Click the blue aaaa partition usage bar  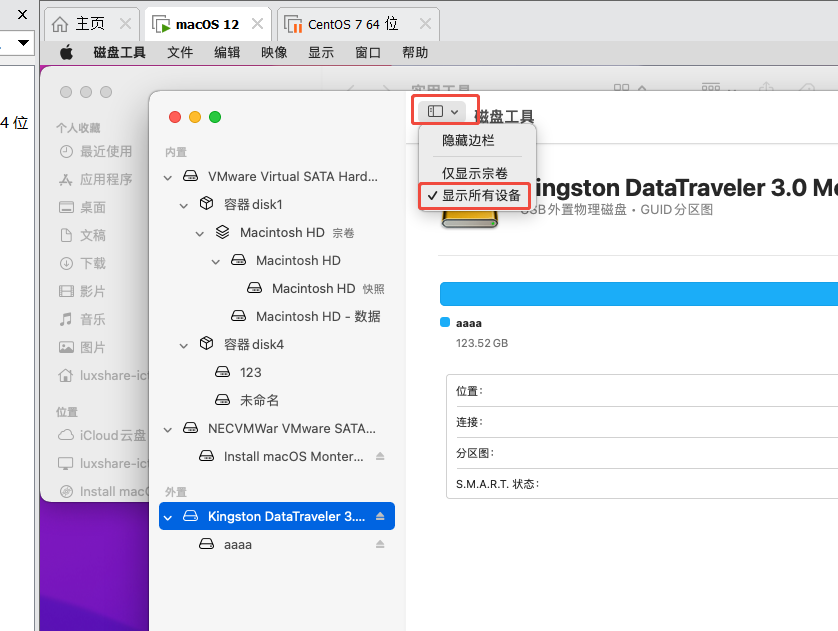click(638, 293)
